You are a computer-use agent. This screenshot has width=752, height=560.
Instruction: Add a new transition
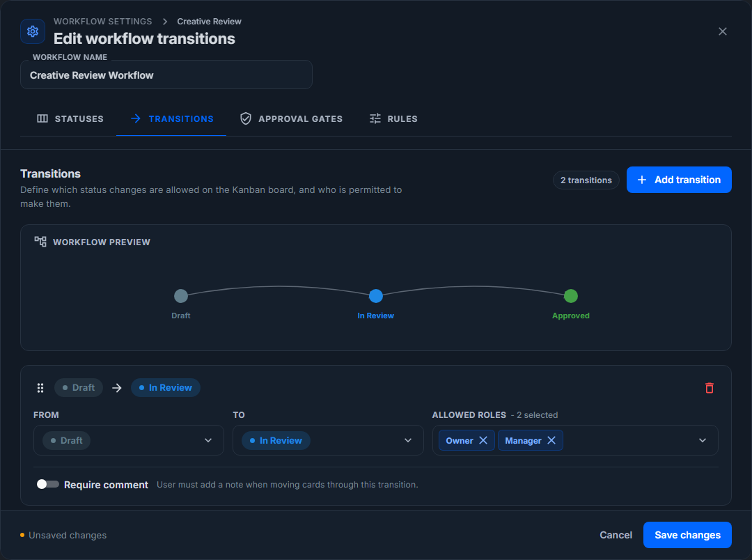(x=679, y=180)
